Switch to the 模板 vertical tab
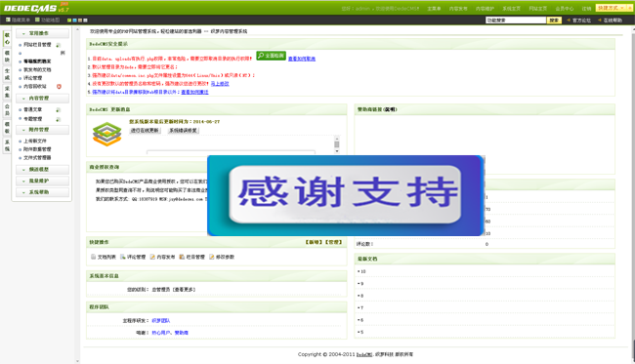Viewport: 635px width, 364px height. click(7, 128)
